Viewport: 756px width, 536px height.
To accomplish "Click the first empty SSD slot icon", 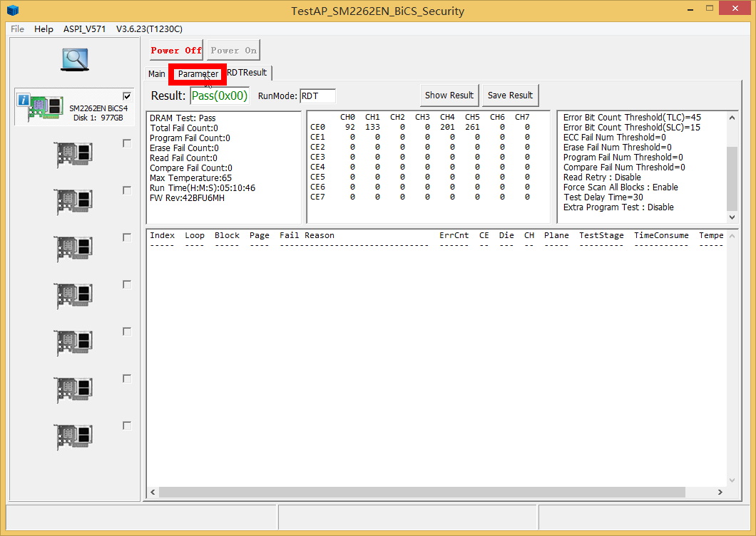I will (74, 155).
